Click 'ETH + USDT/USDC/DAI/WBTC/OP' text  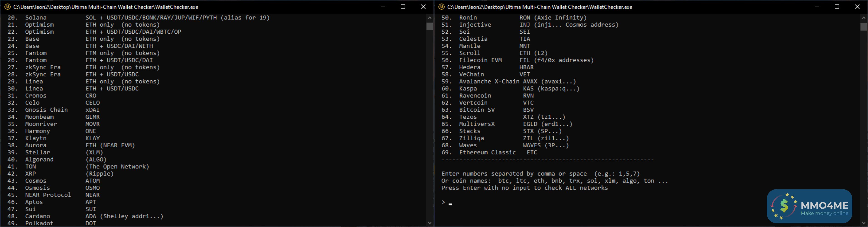(133, 32)
